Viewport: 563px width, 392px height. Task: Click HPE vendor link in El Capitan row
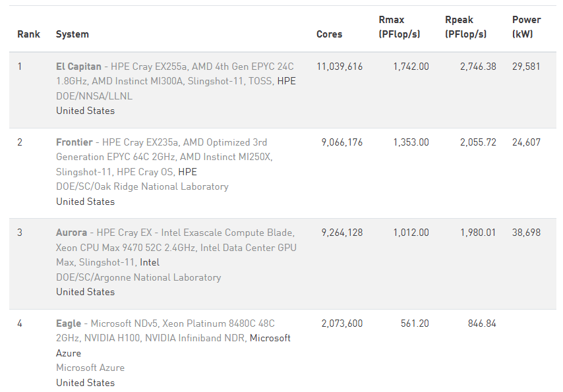pyautogui.click(x=286, y=81)
